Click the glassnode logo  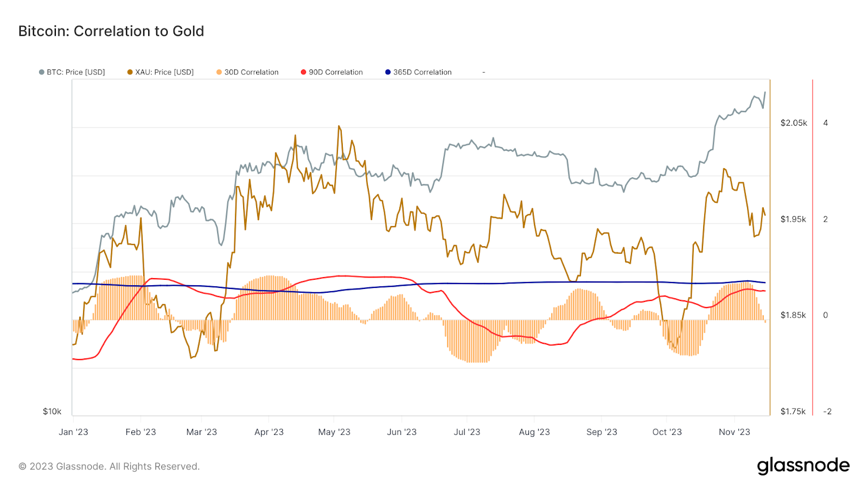[x=803, y=466]
